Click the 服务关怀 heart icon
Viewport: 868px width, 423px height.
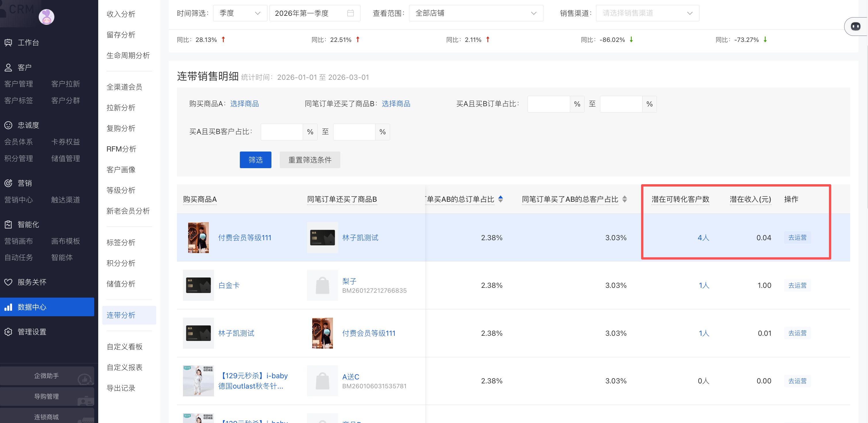pos(8,282)
